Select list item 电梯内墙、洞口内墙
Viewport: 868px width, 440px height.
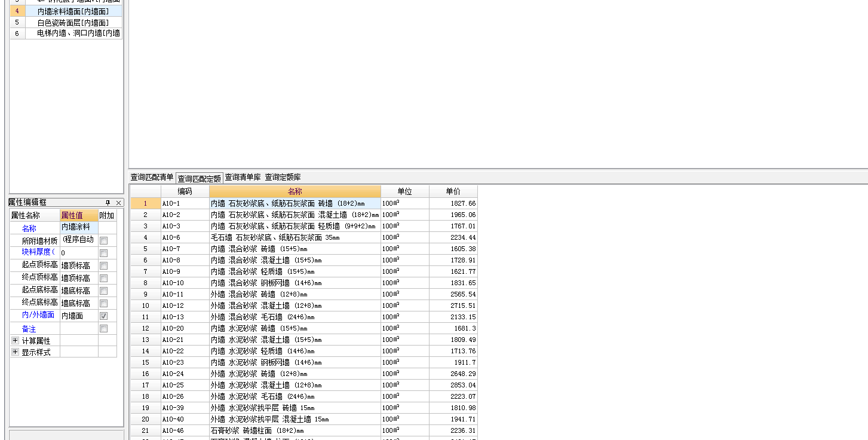coord(73,33)
